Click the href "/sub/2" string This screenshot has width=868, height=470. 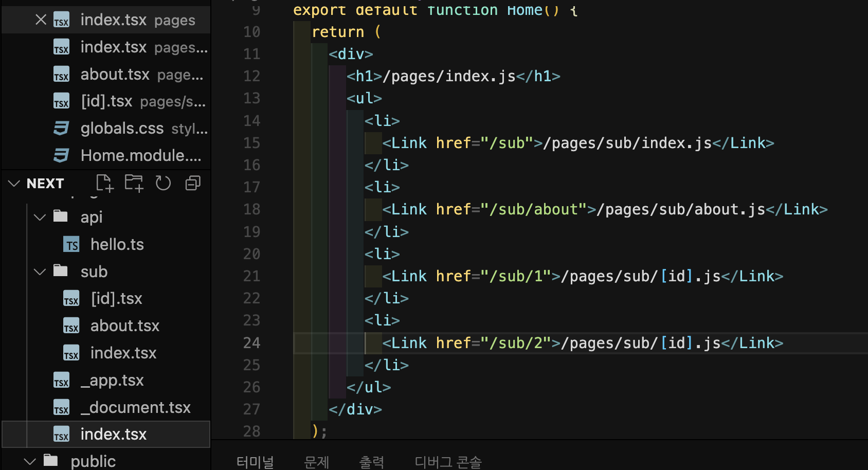click(516, 343)
